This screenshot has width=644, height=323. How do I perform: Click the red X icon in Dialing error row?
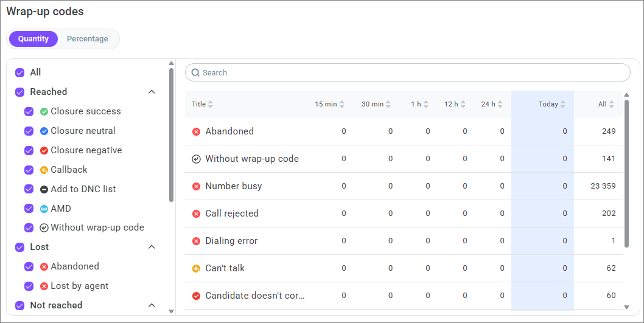pyautogui.click(x=197, y=241)
